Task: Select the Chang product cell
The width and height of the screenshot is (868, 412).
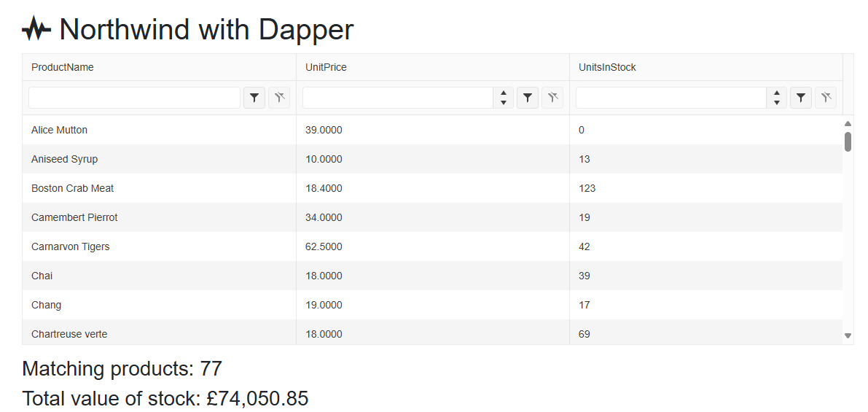Action: (160, 305)
